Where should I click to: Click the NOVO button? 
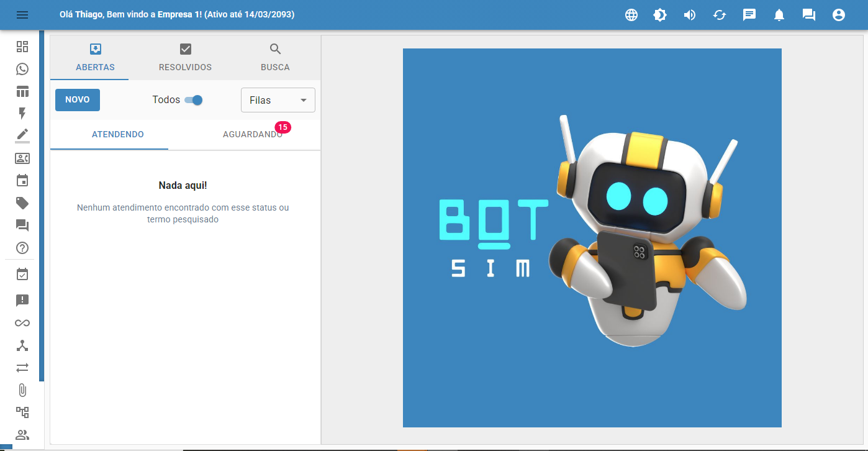pos(78,100)
